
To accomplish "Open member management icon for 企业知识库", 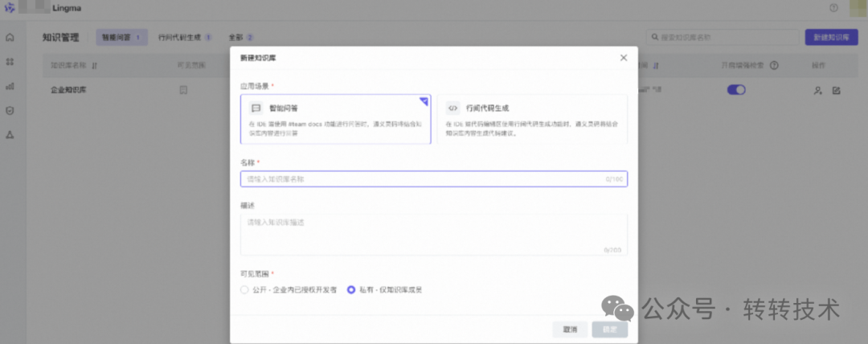I will (817, 90).
